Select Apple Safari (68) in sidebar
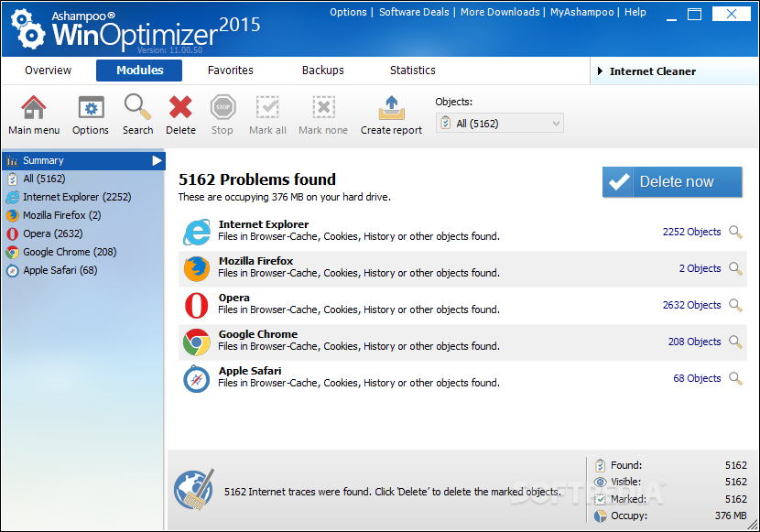The width and height of the screenshot is (760, 532). click(x=84, y=270)
